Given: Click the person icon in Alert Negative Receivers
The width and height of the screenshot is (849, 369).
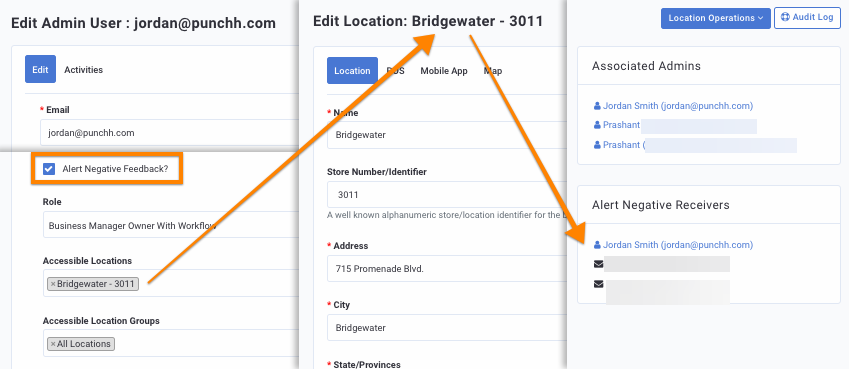Looking at the screenshot, I should tap(597, 245).
